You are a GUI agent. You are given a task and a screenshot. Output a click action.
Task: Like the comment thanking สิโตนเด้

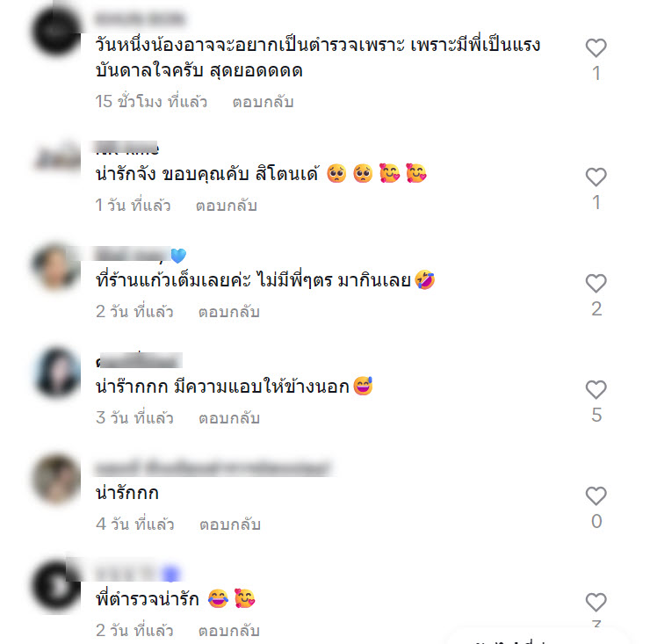[596, 177]
